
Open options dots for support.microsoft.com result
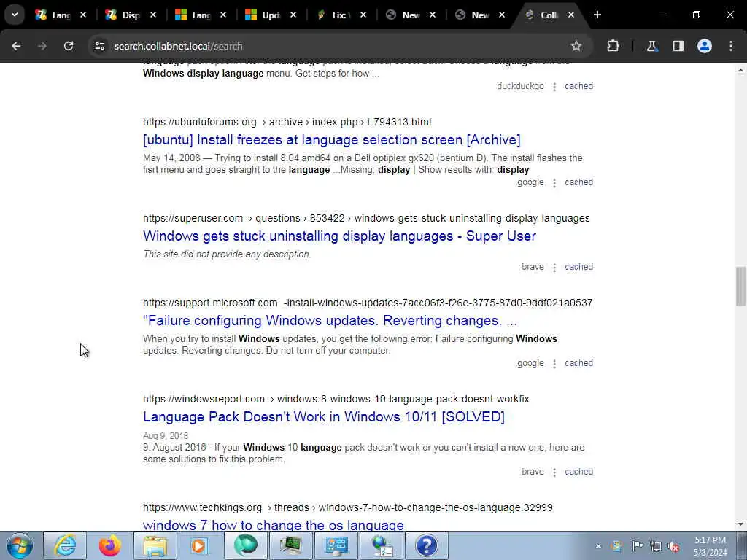pos(554,364)
